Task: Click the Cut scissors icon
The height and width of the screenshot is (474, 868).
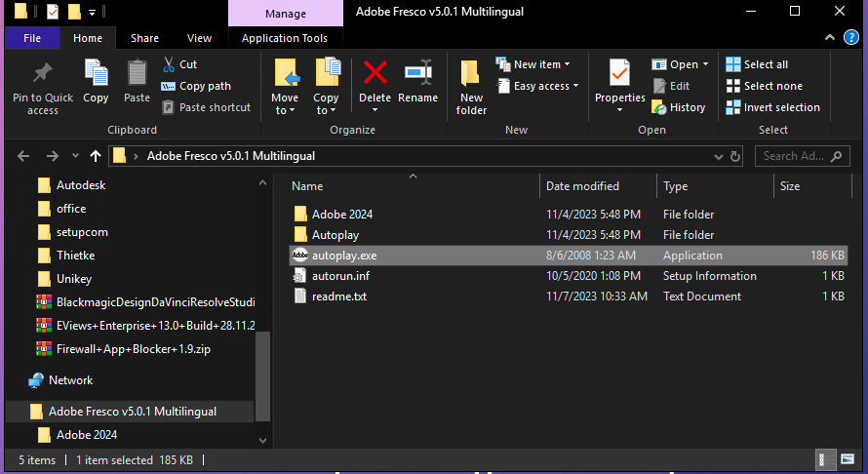Action: pyautogui.click(x=168, y=64)
